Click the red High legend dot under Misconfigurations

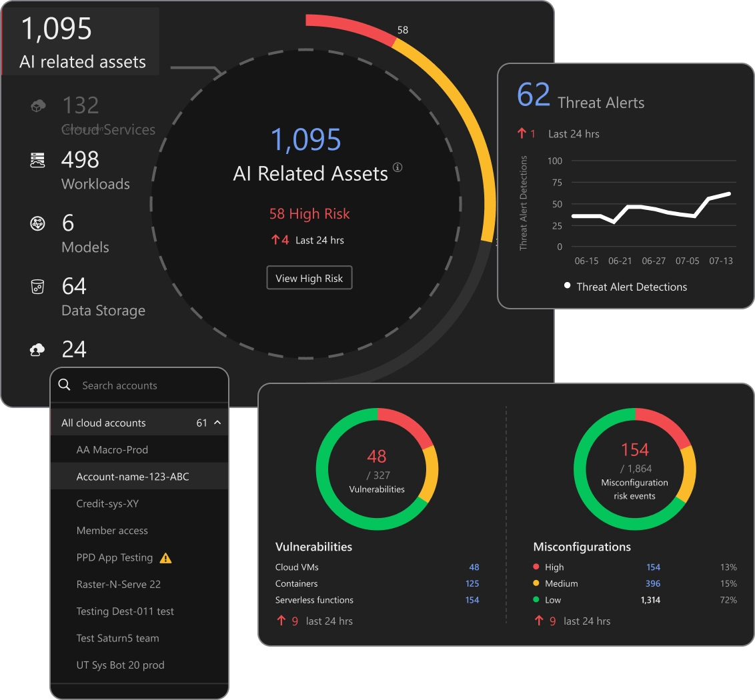pyautogui.click(x=537, y=567)
